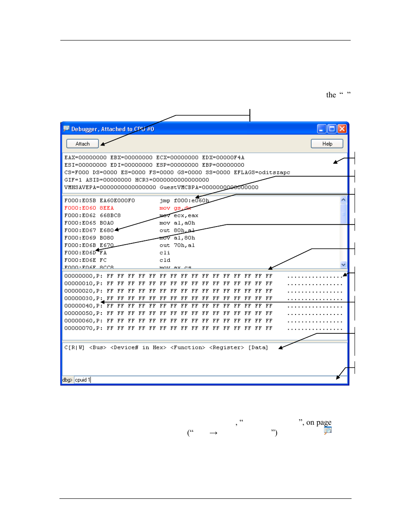Screen dimensions: 411x532
Task: Click the disassembly scrollbar thumb
Action: [343, 214]
